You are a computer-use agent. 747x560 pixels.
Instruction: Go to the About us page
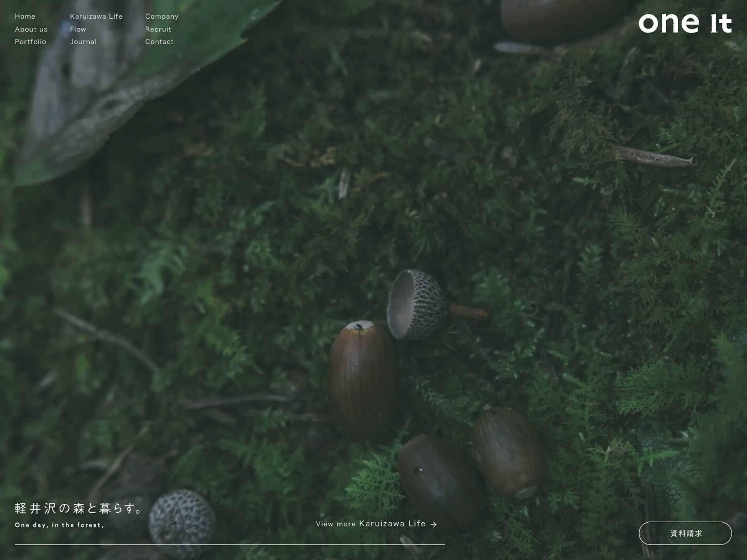point(31,29)
